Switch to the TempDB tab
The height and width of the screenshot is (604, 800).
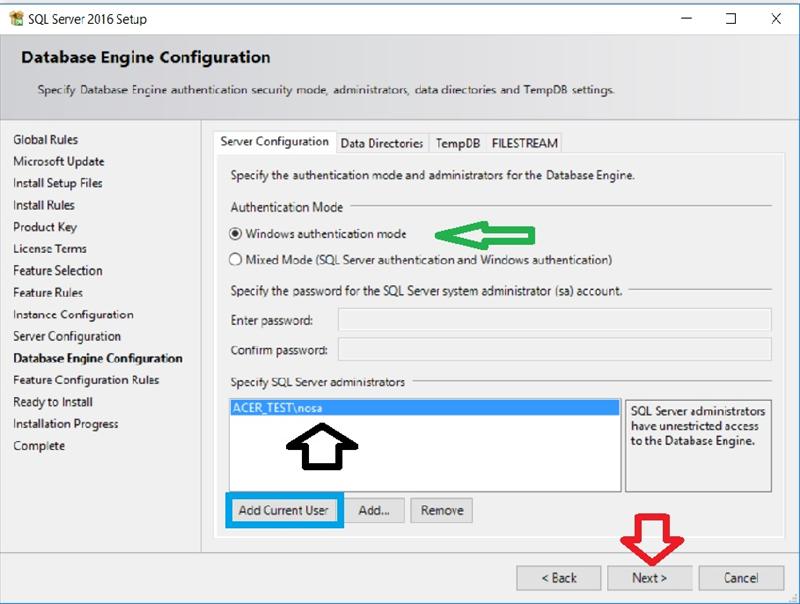(x=458, y=143)
